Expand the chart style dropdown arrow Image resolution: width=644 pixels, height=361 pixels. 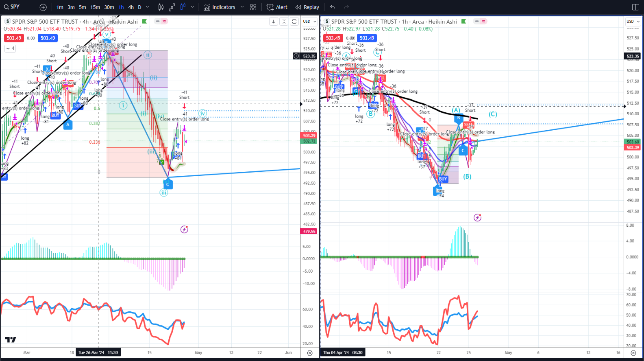(193, 7)
